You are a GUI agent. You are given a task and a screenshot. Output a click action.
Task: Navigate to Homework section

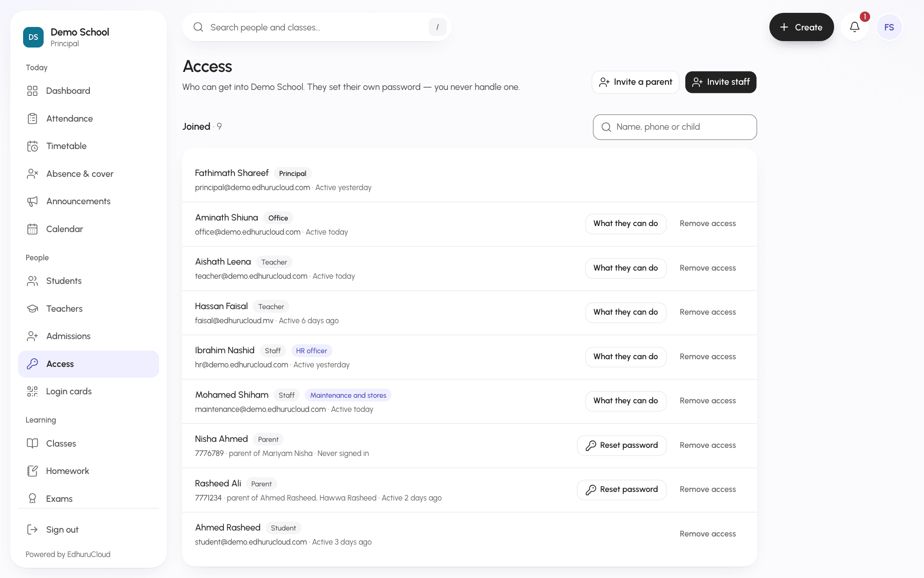click(x=89, y=471)
